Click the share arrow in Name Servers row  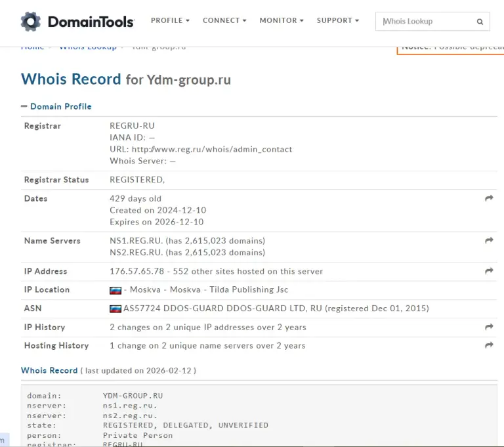pyautogui.click(x=489, y=240)
